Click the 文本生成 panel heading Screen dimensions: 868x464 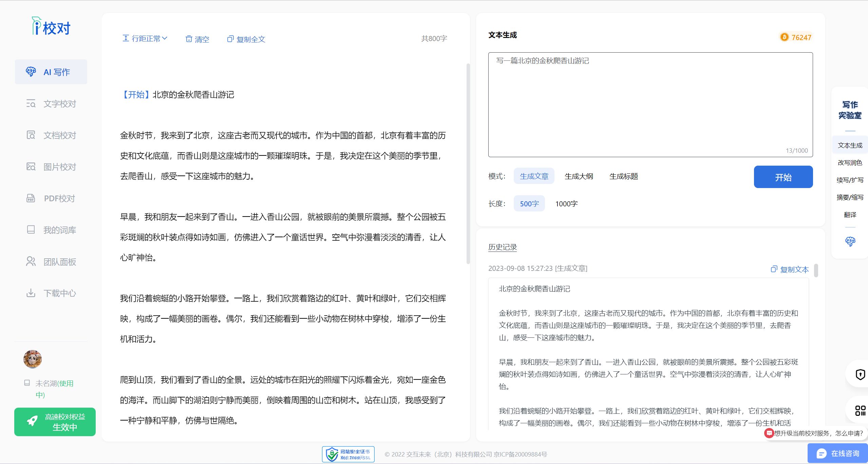click(x=503, y=35)
